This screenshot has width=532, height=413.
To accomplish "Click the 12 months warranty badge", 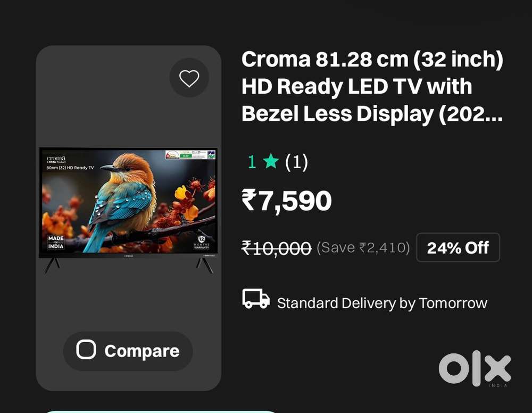I will (202, 242).
